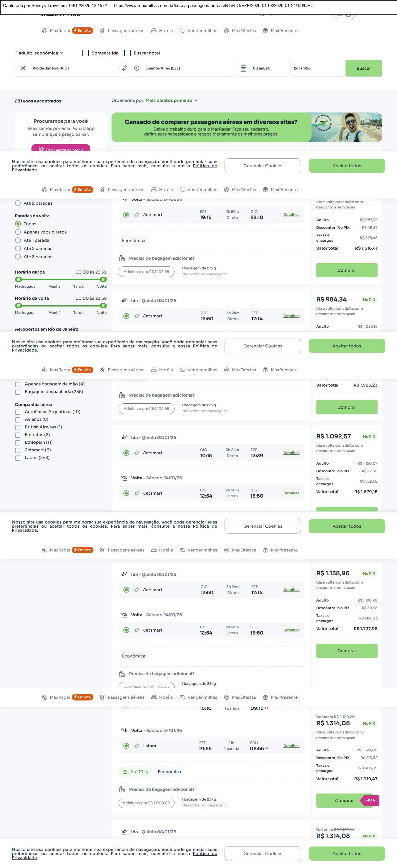
Task: Click the calendar icon in departure date field
Action: 243,68
